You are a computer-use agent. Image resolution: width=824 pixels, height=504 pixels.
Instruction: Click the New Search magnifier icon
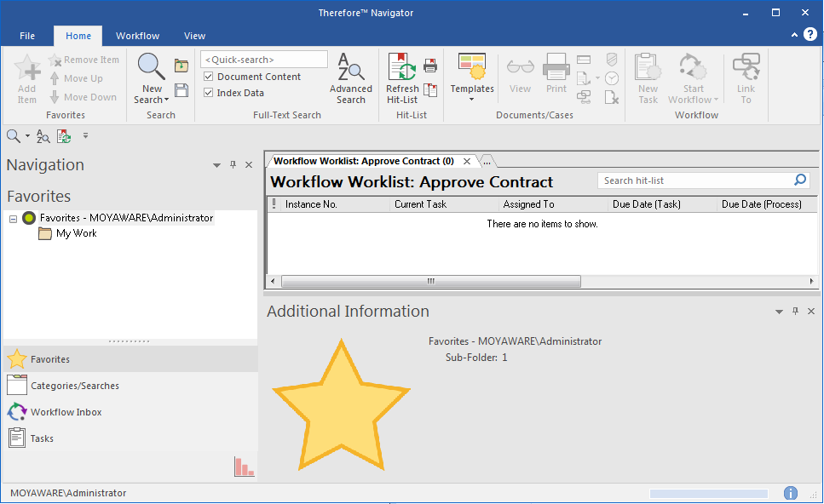point(150,65)
